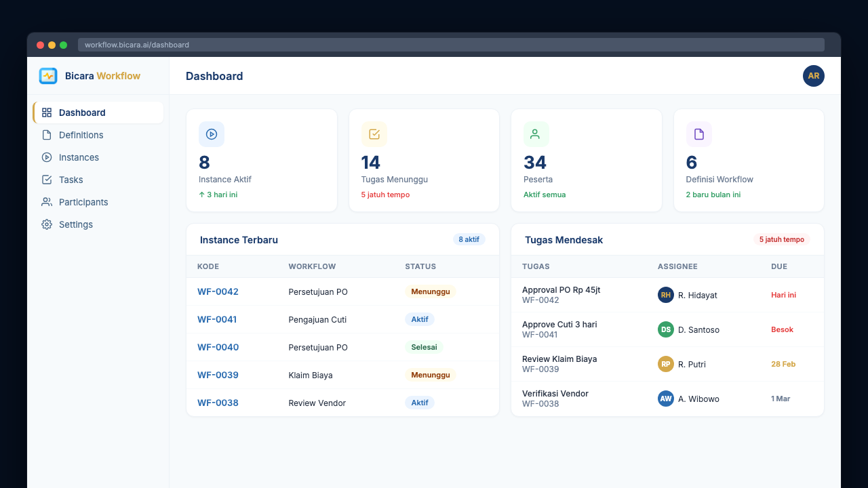Click the '8 aktif' badge

point(469,239)
